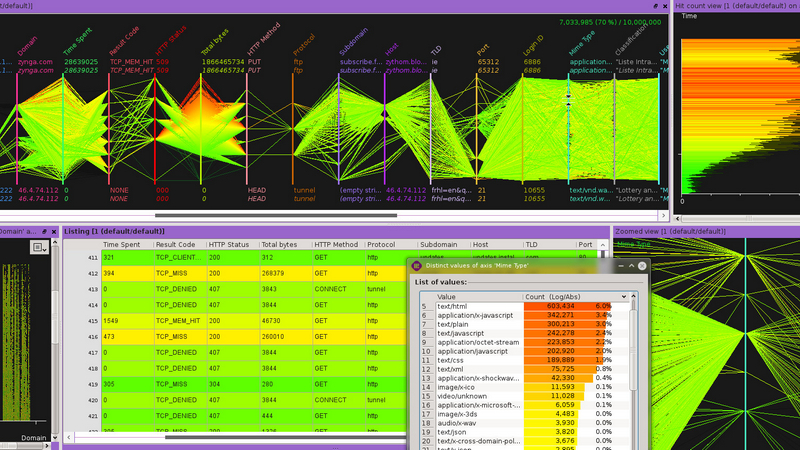Click the Listing horizontal scrollbar thumb

286,437
